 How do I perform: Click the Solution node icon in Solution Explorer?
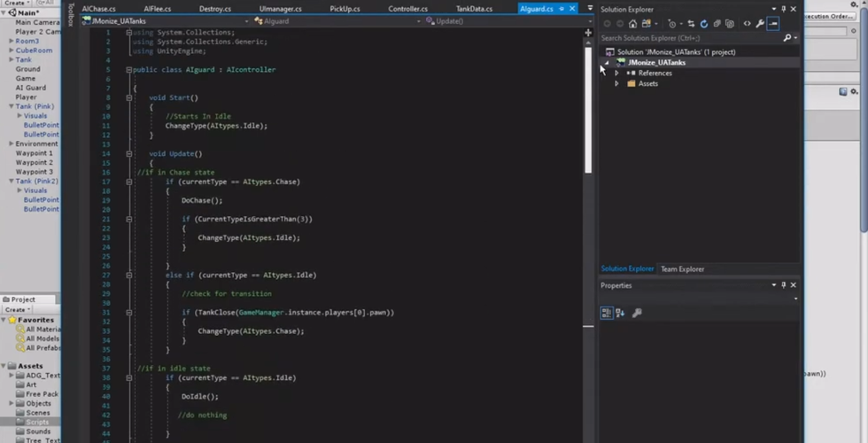coord(609,52)
